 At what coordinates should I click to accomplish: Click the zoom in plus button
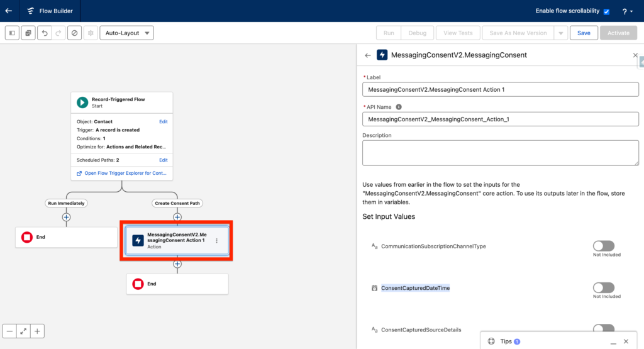click(x=38, y=331)
